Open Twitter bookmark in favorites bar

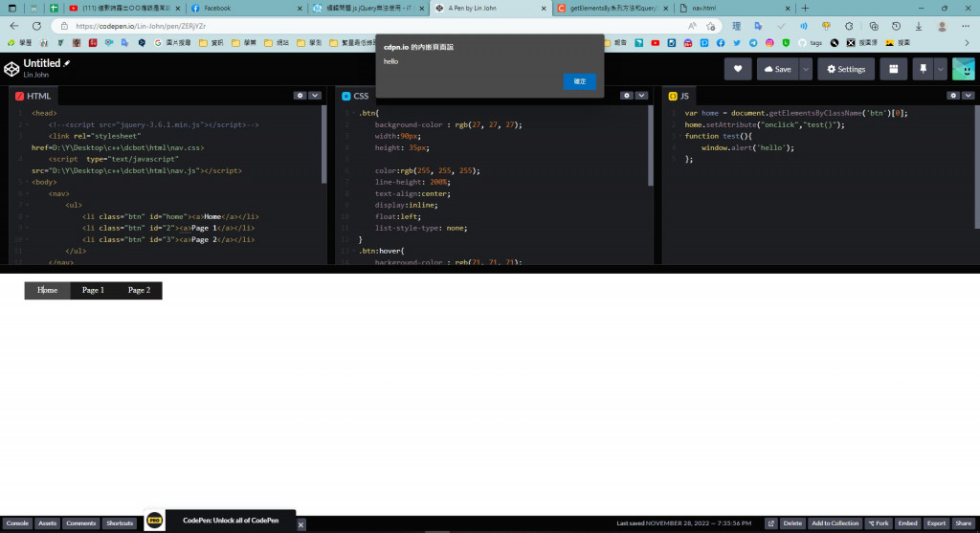tap(737, 43)
